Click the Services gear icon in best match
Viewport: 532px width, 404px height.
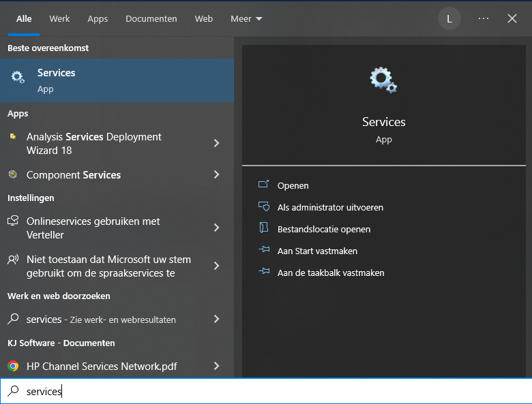point(18,78)
